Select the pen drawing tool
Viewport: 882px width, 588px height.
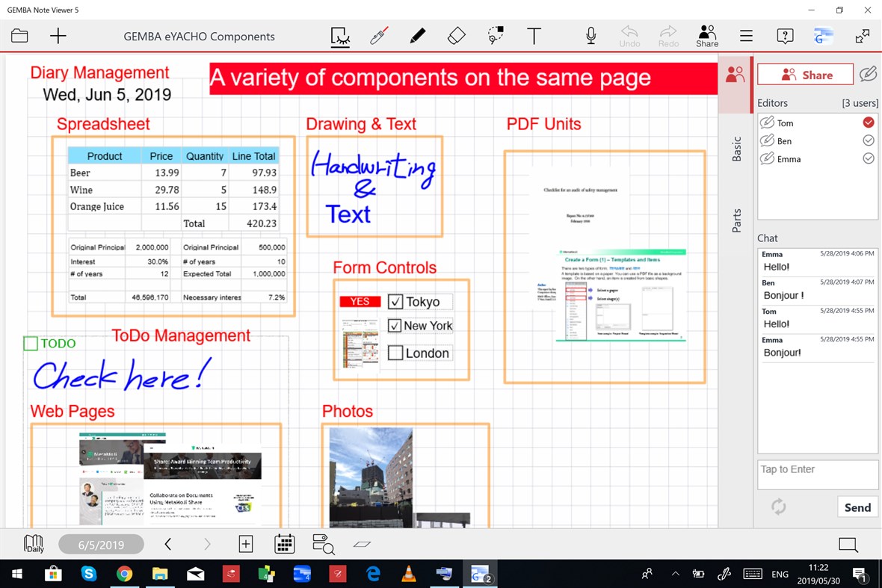coord(417,35)
